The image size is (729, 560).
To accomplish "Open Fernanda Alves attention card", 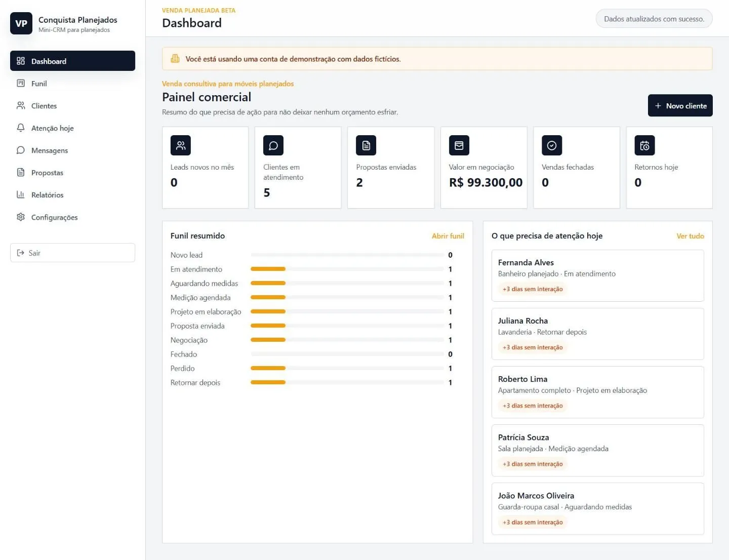I will coord(597,275).
